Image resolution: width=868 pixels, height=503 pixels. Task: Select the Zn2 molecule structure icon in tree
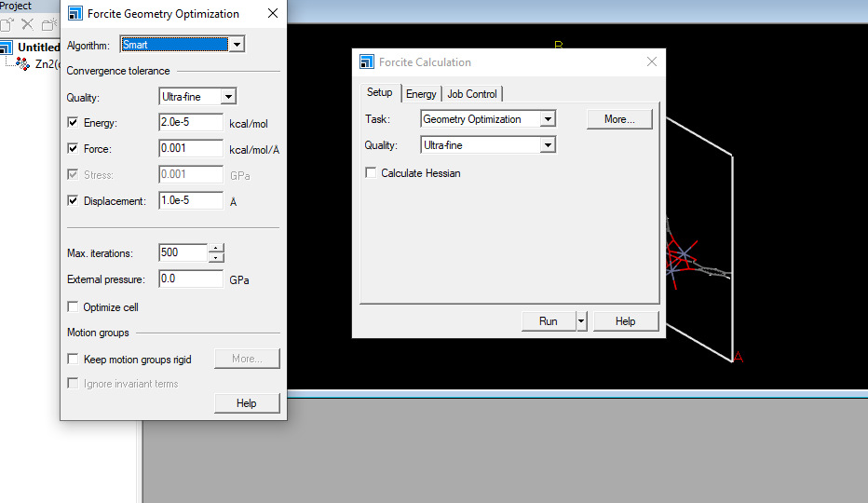[23, 64]
